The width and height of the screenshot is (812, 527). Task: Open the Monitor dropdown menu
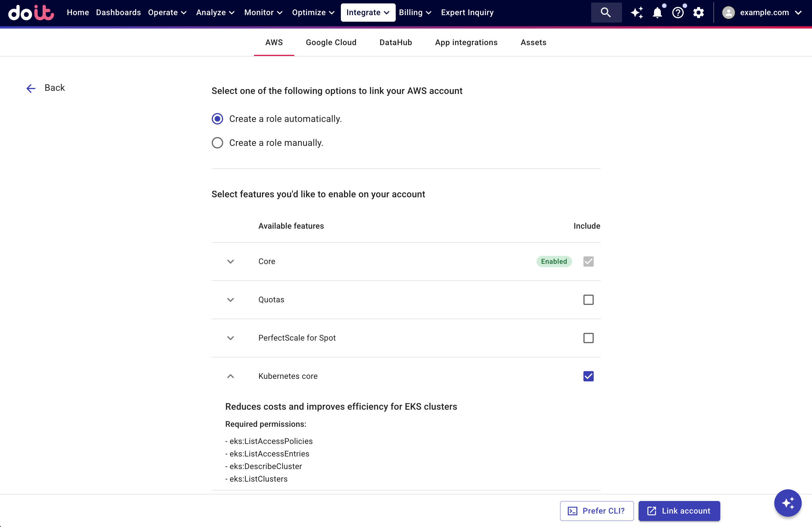(x=263, y=13)
